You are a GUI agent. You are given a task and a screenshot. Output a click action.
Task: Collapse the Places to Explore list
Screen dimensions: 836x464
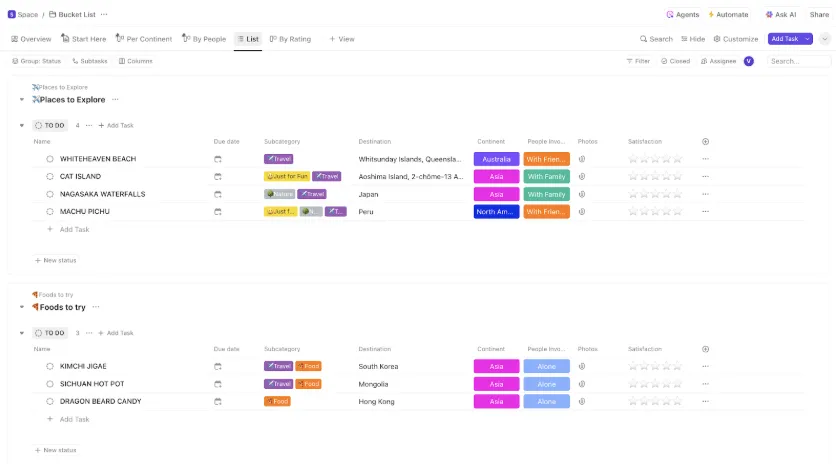pyautogui.click(x=22, y=100)
